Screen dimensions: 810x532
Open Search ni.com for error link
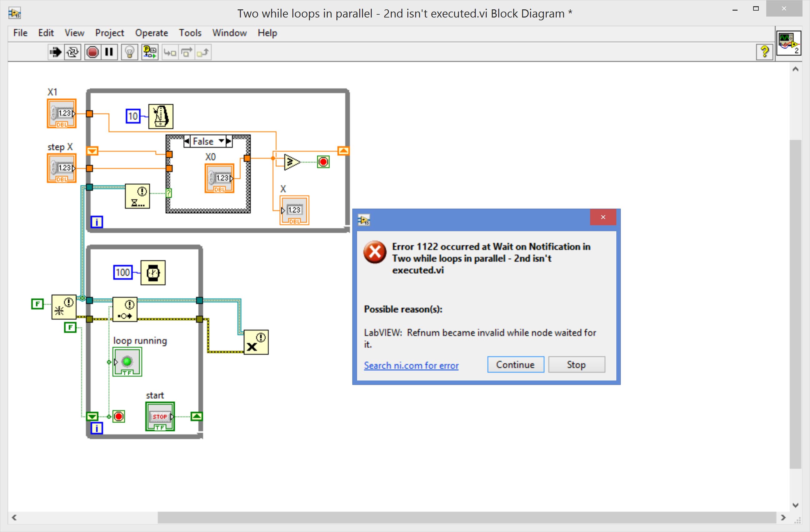click(x=411, y=365)
